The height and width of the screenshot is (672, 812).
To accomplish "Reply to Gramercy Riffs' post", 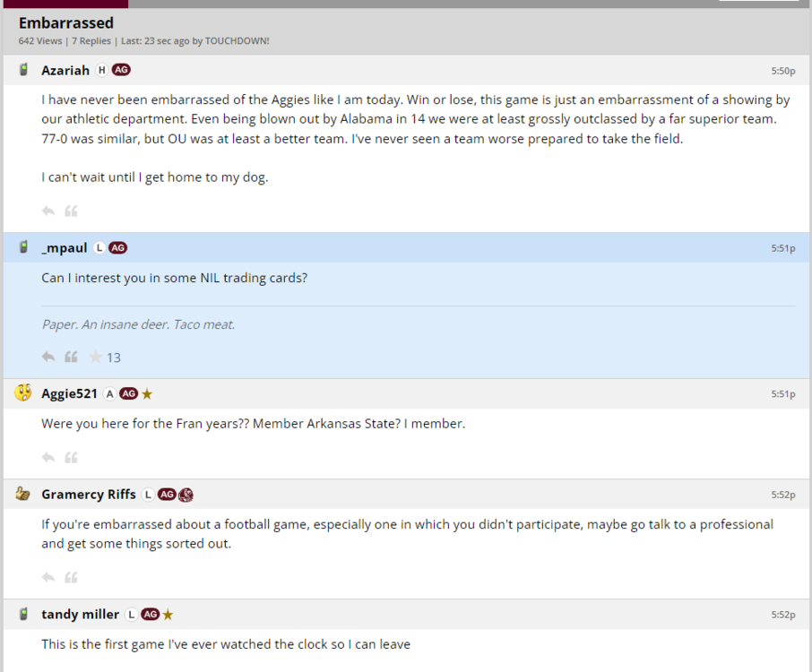I will point(48,577).
